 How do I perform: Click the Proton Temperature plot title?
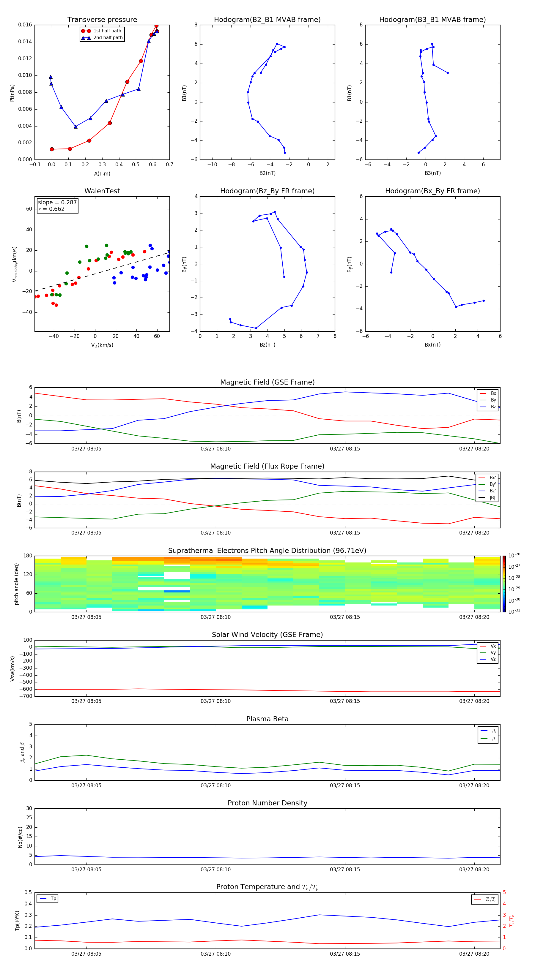pyautogui.click(x=267, y=887)
